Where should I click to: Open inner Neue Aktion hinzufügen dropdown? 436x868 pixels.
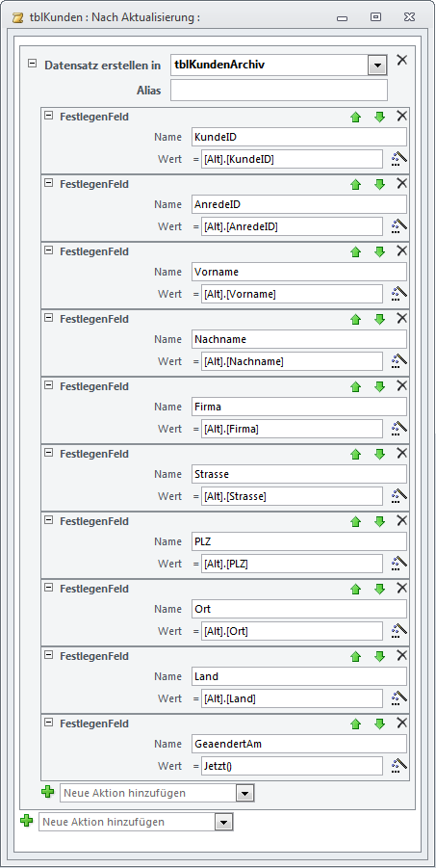pos(245,793)
